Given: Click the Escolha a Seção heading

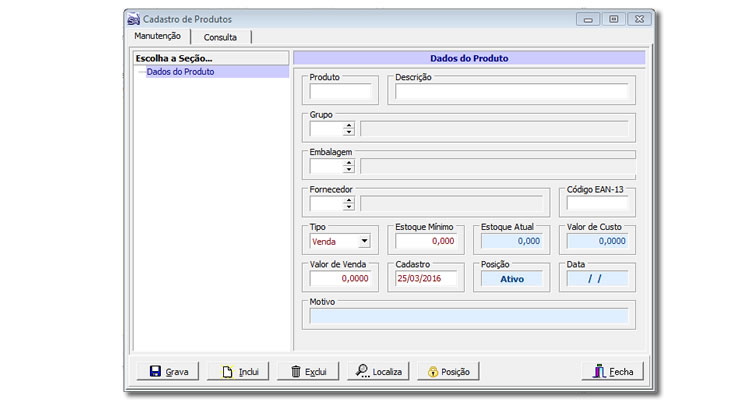Looking at the screenshot, I should point(211,58).
